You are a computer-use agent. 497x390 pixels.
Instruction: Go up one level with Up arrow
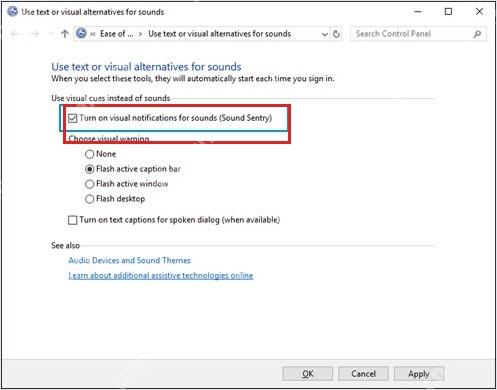65,34
